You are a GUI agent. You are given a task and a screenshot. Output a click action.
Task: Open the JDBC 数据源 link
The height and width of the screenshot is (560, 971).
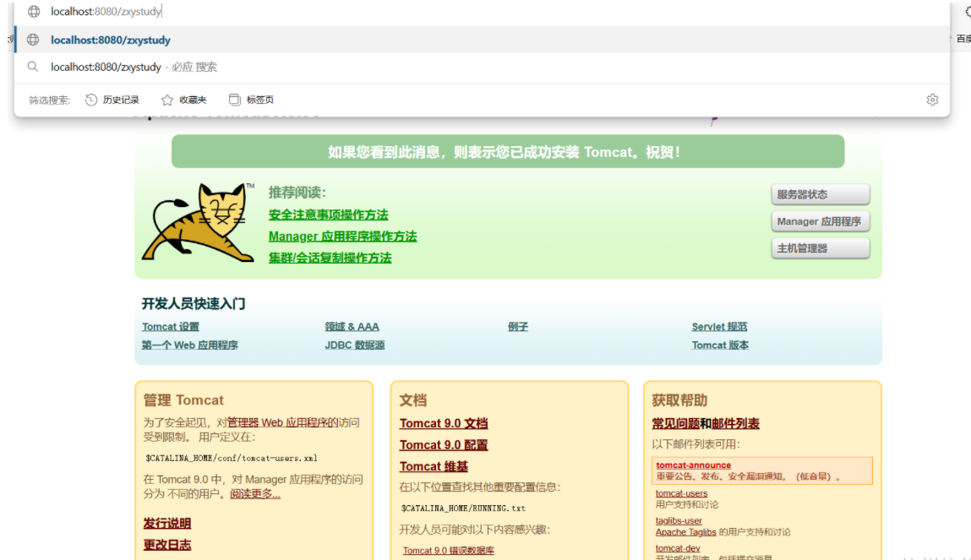355,345
